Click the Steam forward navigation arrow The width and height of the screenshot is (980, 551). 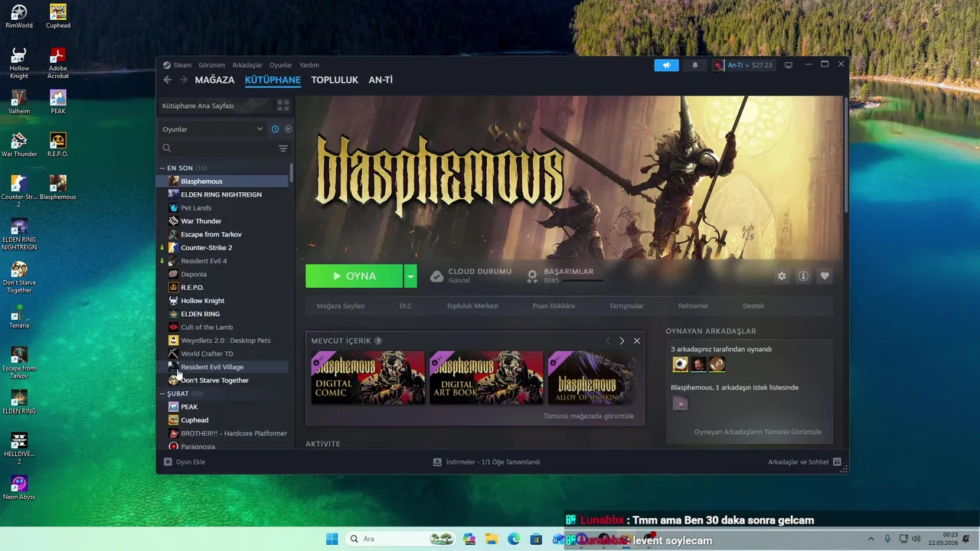[184, 80]
